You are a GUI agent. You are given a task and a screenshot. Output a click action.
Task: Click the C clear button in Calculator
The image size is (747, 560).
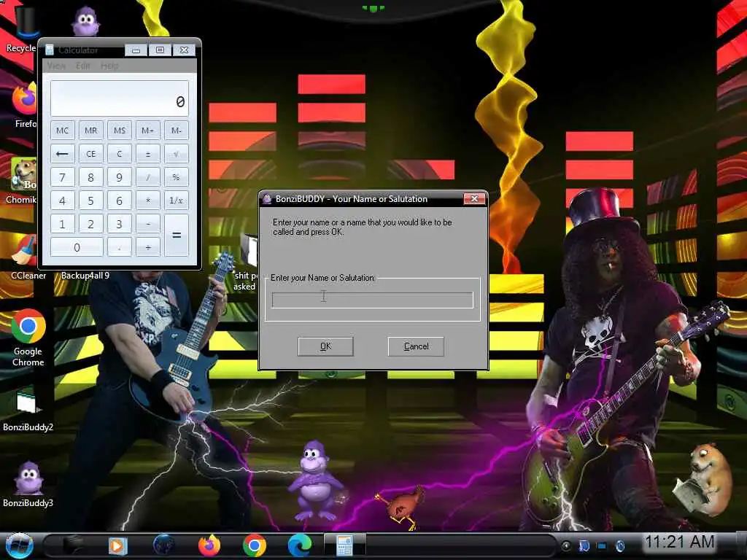click(120, 154)
